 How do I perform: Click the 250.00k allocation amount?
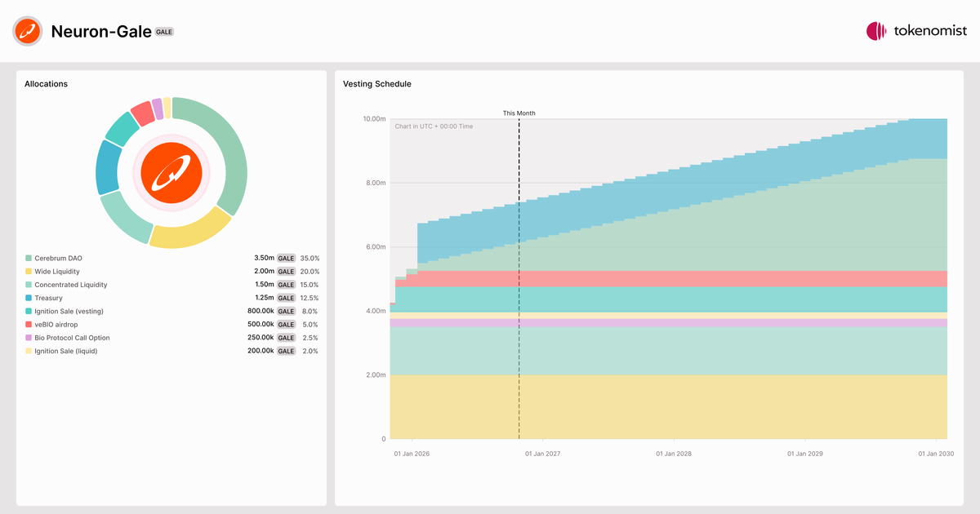click(x=261, y=338)
